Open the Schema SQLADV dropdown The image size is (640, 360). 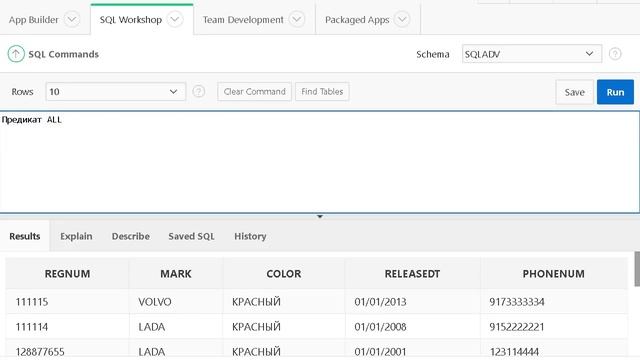click(532, 54)
